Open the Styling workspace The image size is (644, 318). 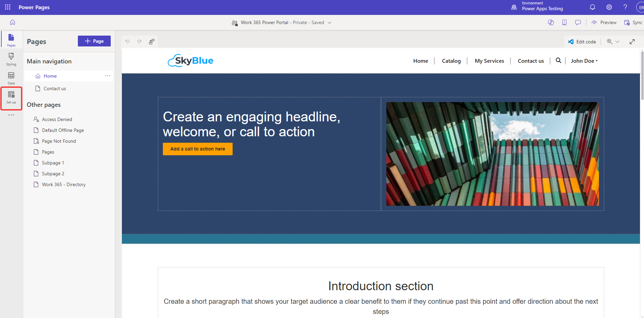11,59
